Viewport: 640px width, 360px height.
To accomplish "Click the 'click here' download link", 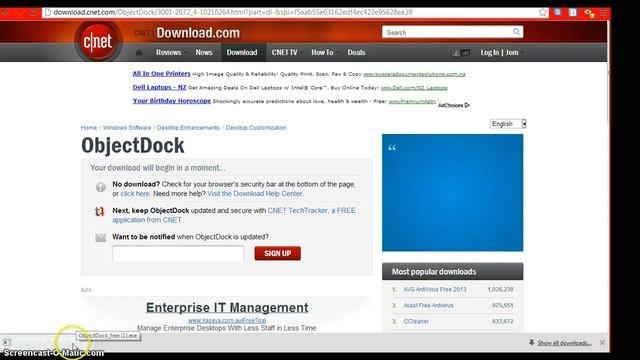I will 135,194.
